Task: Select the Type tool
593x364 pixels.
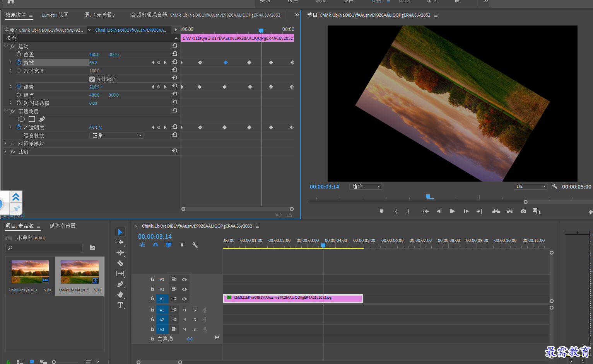Action: [x=120, y=305]
